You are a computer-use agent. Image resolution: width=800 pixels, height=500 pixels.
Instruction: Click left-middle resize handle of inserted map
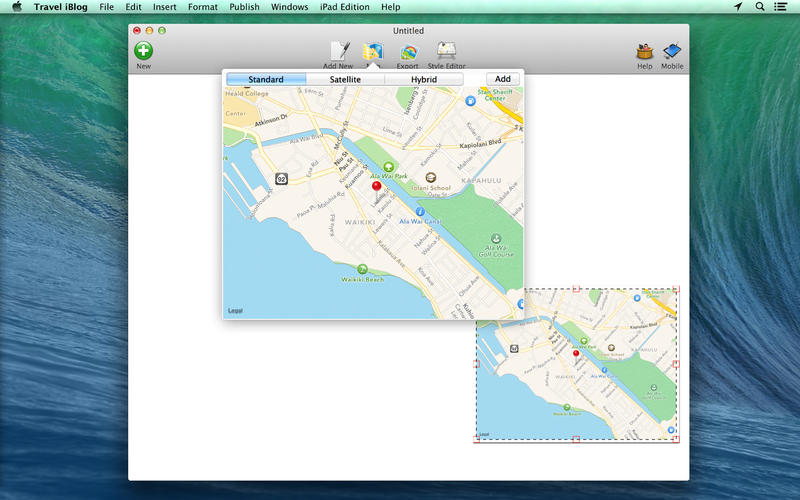pyautogui.click(x=477, y=364)
